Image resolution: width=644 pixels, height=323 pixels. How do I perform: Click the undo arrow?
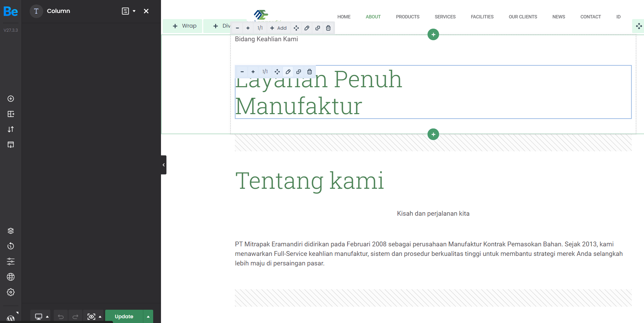click(61, 317)
